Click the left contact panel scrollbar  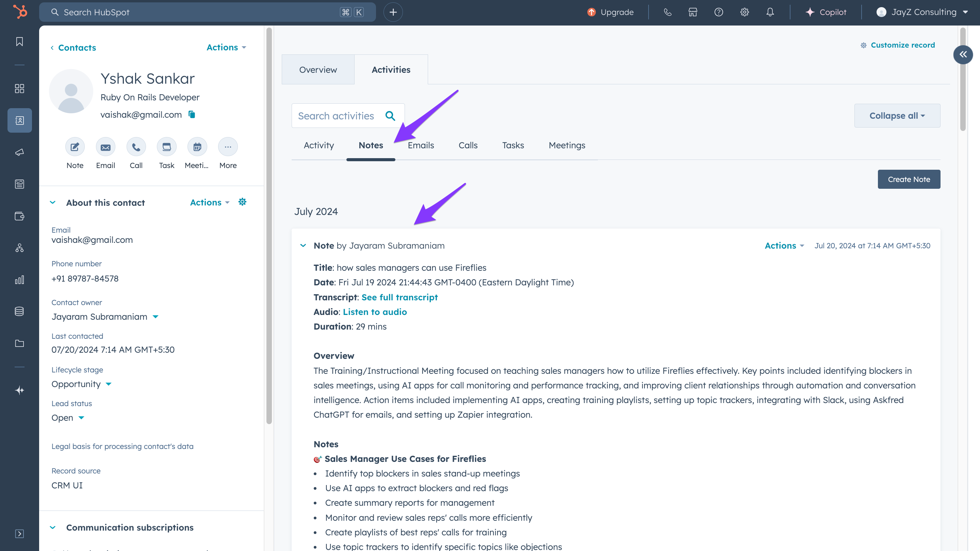point(269,226)
